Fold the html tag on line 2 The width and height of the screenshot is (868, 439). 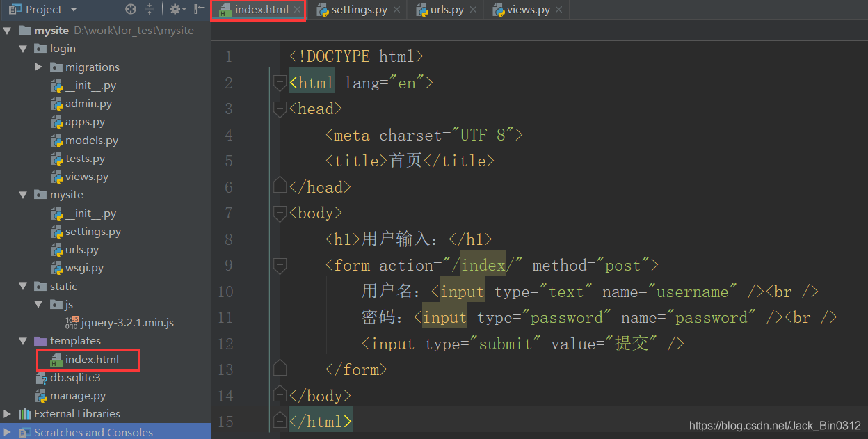[x=280, y=83]
